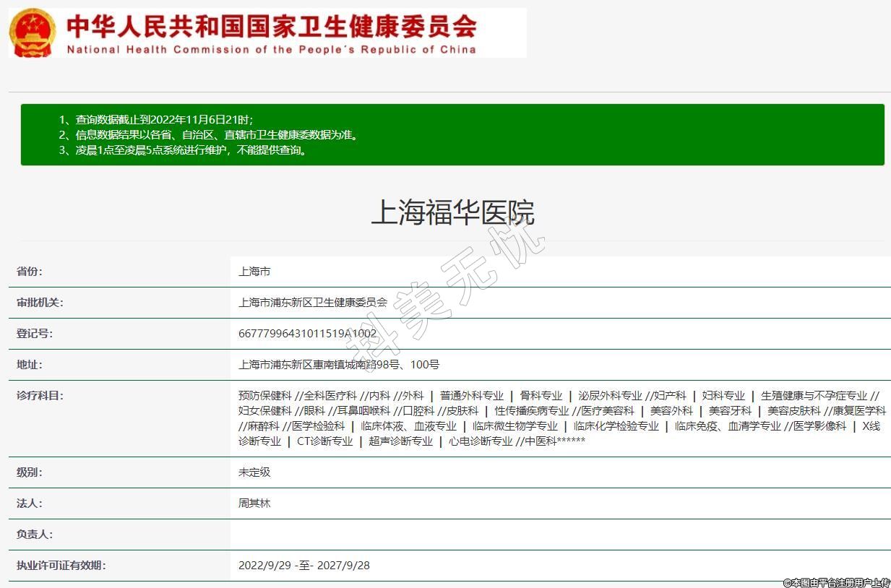This screenshot has width=891, height=588.
Task: Click the empty 负责人 value field
Action: pos(560,535)
